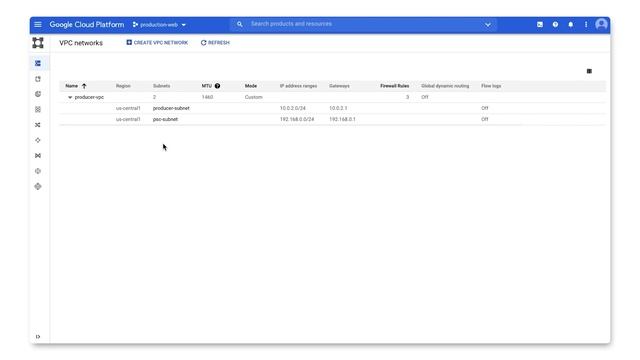Open the producer-subnet link
Screen dimensions: 640x360
[171, 108]
